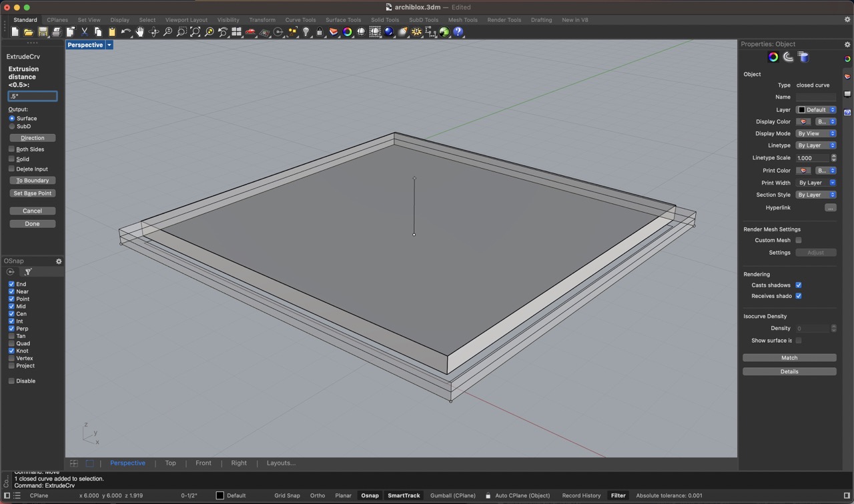Select Material properties page icon
The image size is (854, 504).
(788, 57)
